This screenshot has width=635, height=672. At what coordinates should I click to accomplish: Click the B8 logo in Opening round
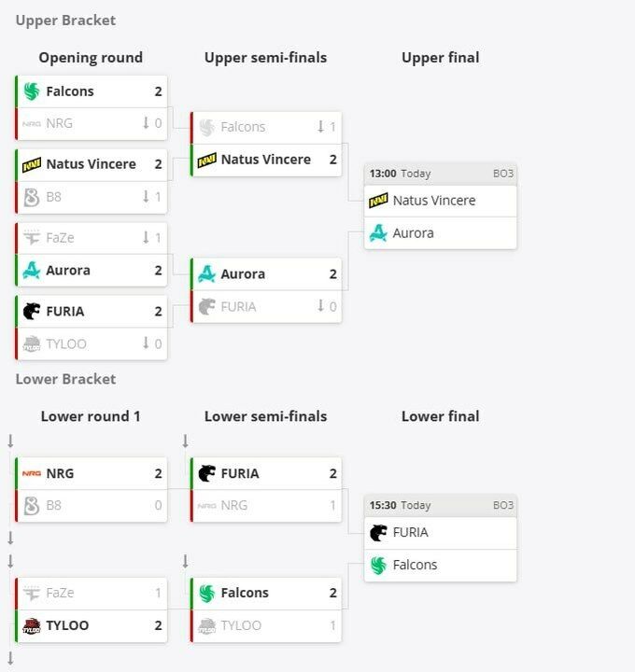(32, 197)
